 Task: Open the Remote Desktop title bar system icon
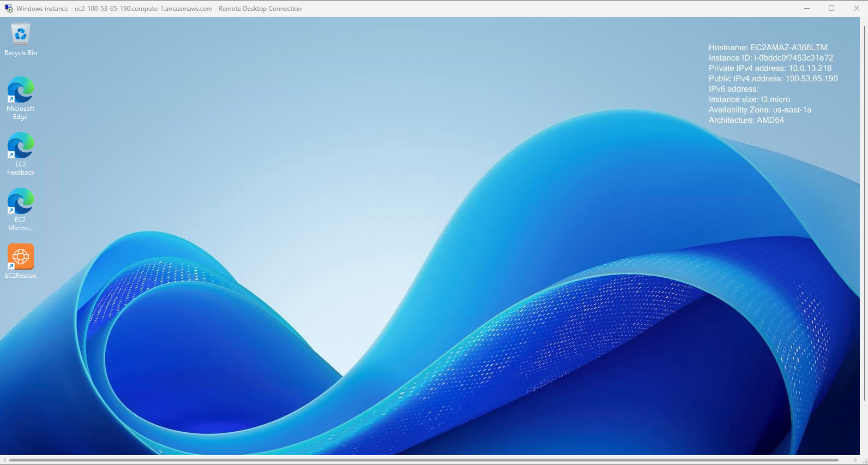[x=8, y=8]
